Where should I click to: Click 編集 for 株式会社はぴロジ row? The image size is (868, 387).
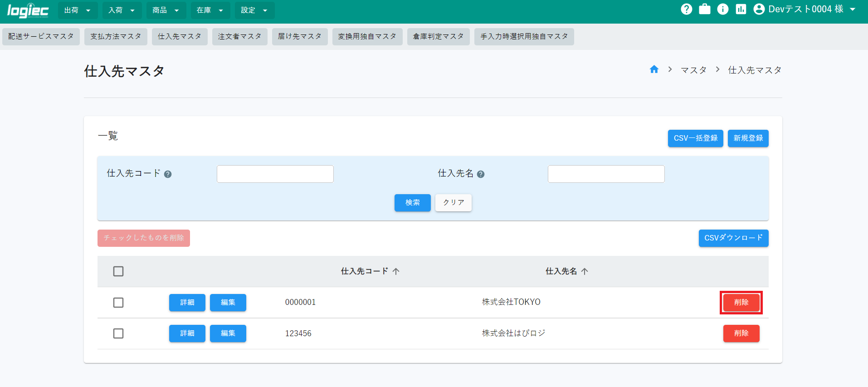(x=228, y=333)
